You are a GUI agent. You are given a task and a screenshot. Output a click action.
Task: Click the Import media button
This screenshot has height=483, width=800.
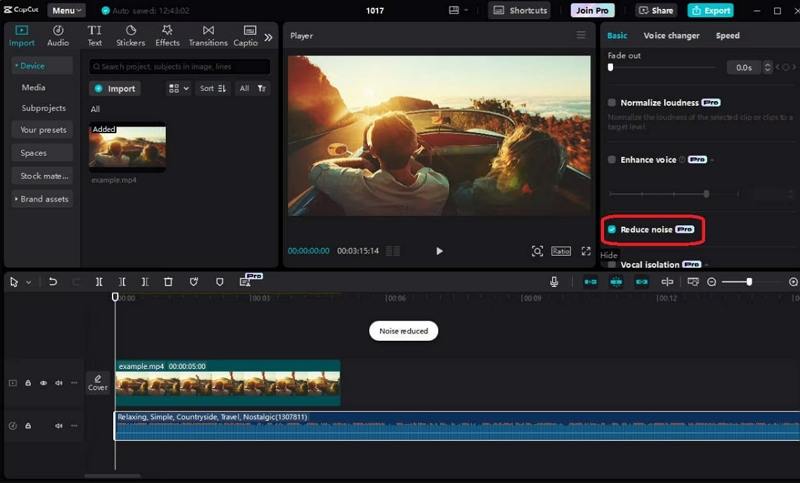click(x=115, y=88)
